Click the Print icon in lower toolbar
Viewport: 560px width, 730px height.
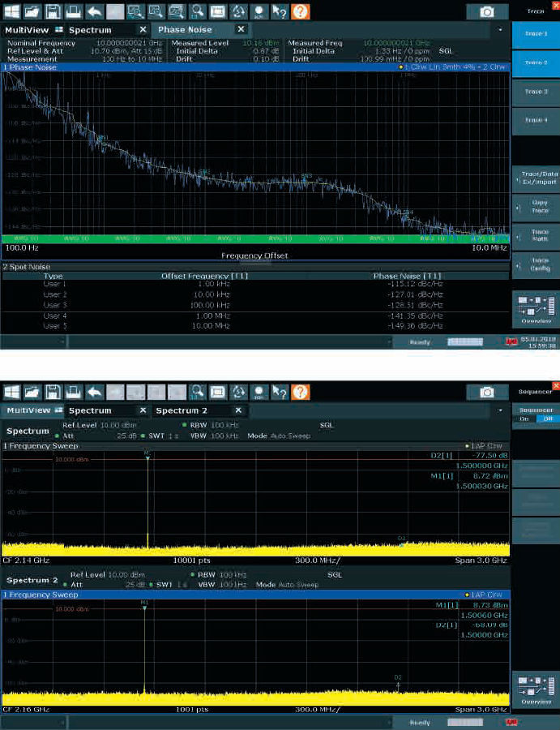[x=73, y=392]
